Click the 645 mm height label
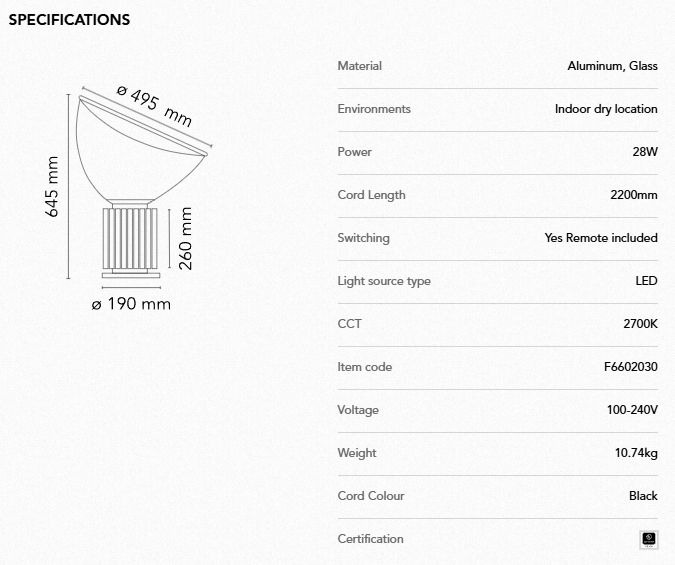This screenshot has height=565, width=675. click(x=53, y=186)
